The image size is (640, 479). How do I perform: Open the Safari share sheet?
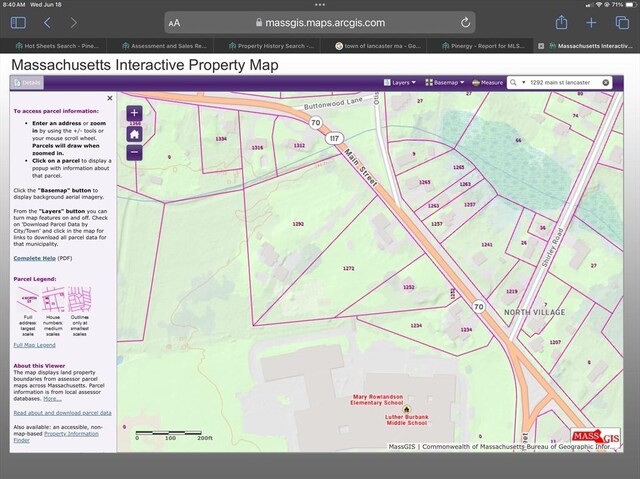coord(561,22)
